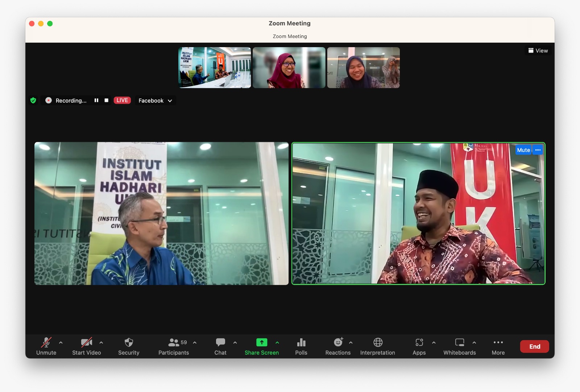
Task: Expand the Share Screen options chevron
Action: [277, 343]
